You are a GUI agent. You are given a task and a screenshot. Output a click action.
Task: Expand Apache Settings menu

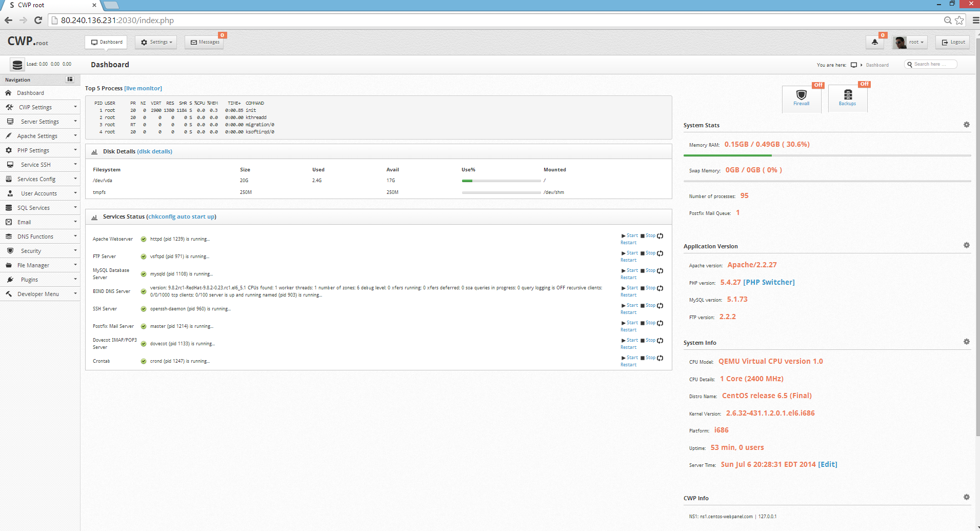pos(40,136)
